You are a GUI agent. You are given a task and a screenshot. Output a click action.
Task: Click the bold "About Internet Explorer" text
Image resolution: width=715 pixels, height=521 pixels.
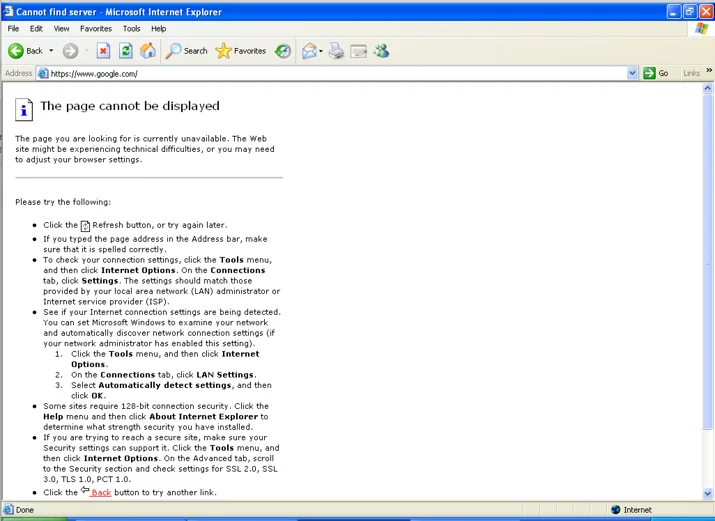click(203, 417)
